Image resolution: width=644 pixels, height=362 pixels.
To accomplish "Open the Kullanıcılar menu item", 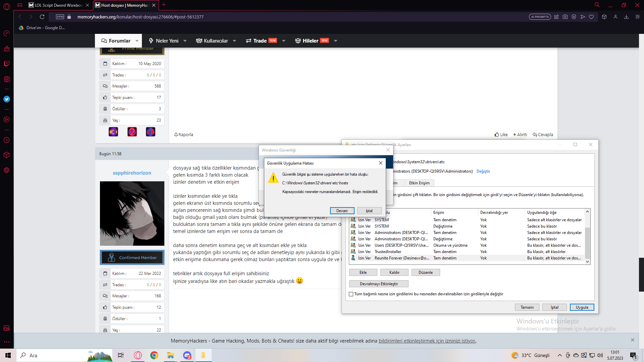I will click(x=212, y=41).
